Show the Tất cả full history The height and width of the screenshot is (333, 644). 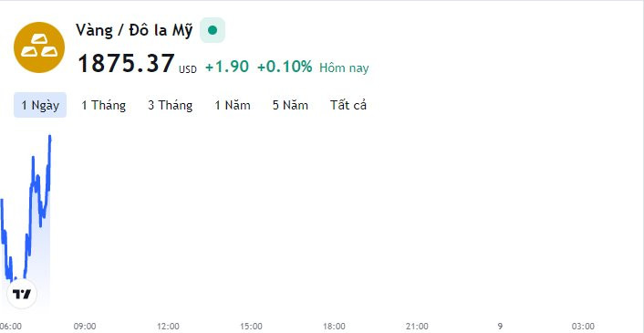348,105
